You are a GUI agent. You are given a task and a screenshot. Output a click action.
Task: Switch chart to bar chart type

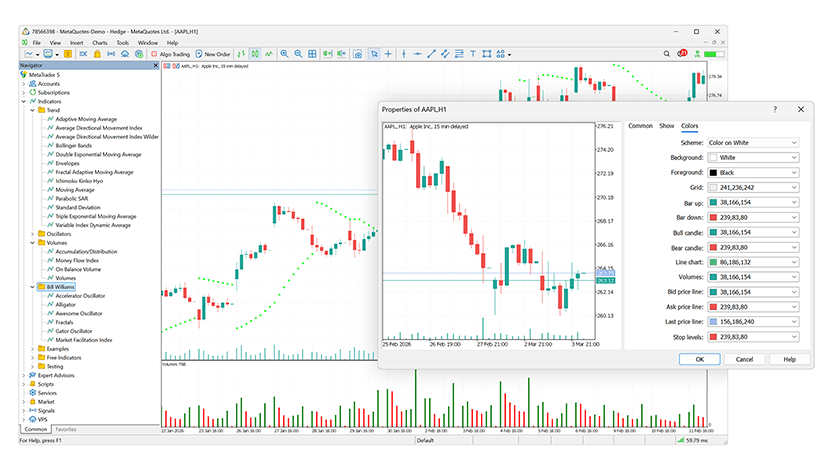pyautogui.click(x=242, y=54)
